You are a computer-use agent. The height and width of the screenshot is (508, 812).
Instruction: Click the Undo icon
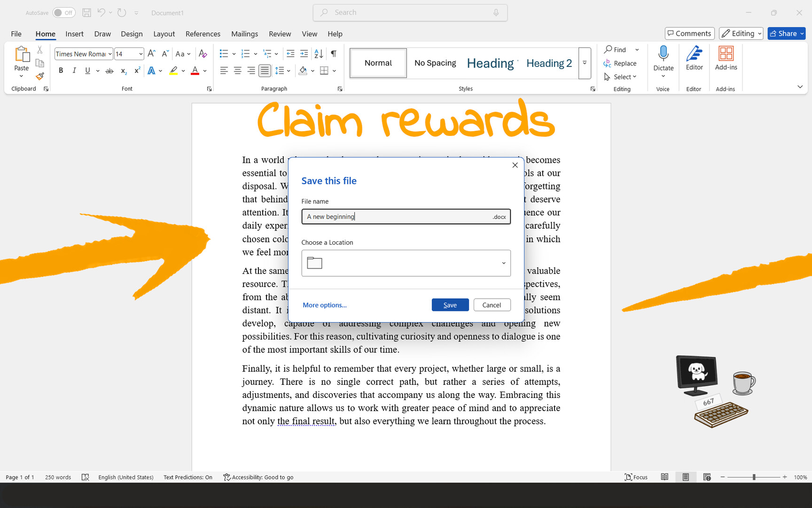(x=101, y=13)
